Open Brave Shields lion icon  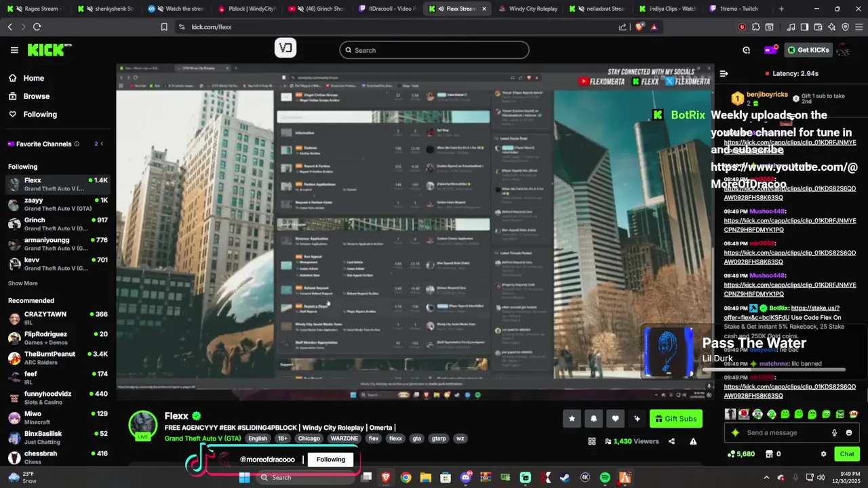(640, 27)
